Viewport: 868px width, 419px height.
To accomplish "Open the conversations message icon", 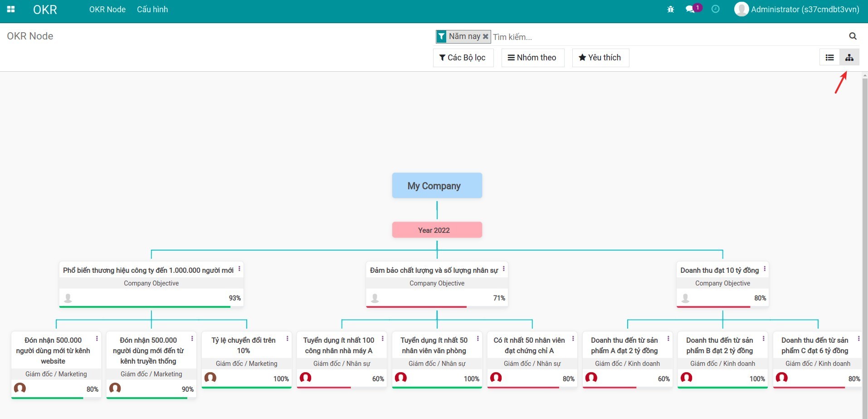I will click(690, 10).
